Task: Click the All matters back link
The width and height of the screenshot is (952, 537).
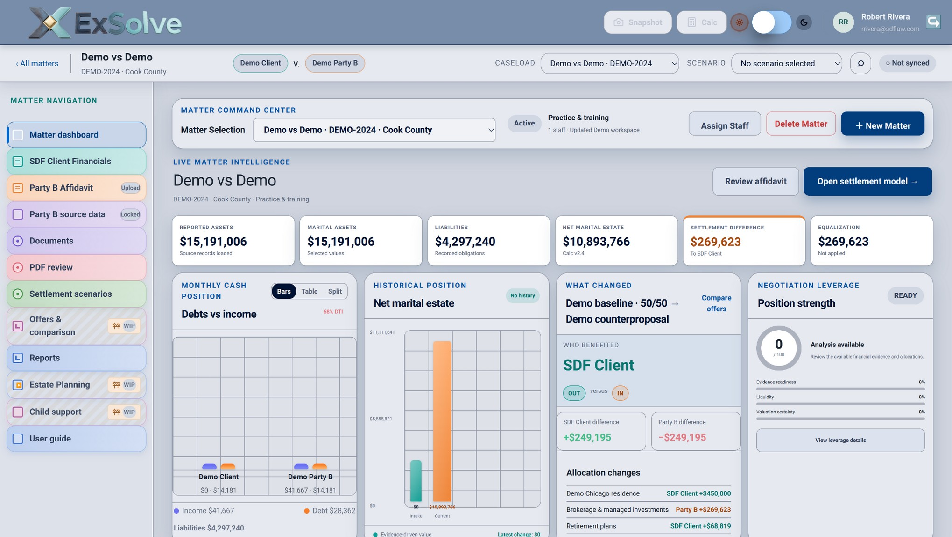Action: tap(37, 63)
